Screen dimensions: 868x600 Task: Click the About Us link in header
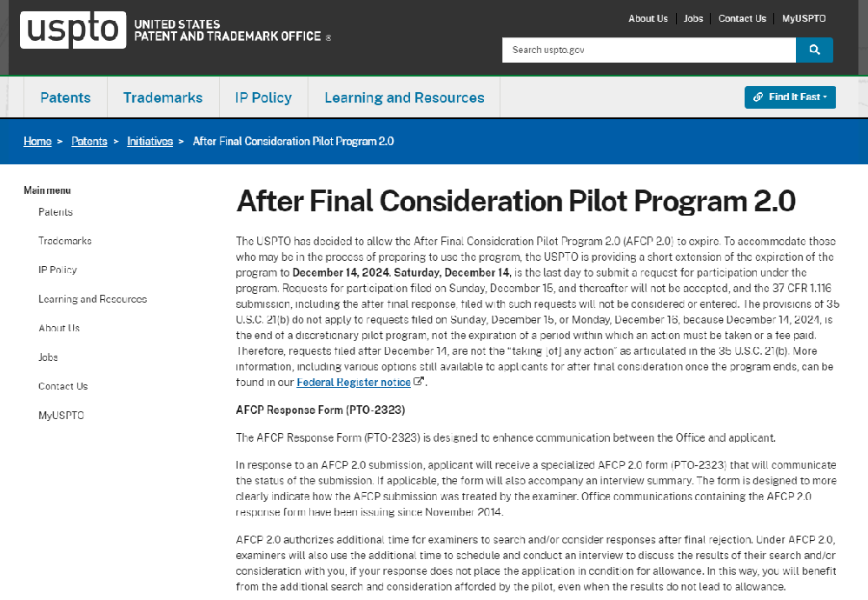point(647,18)
